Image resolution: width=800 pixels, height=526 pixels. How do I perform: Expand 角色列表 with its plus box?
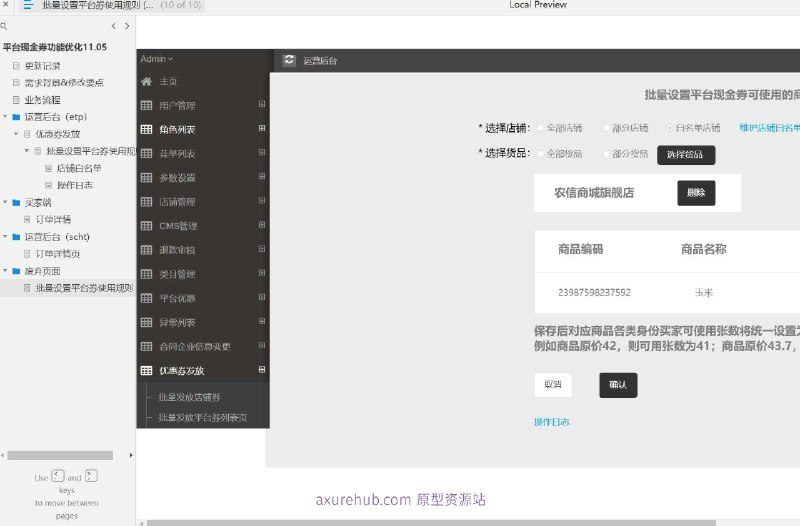pos(262,128)
